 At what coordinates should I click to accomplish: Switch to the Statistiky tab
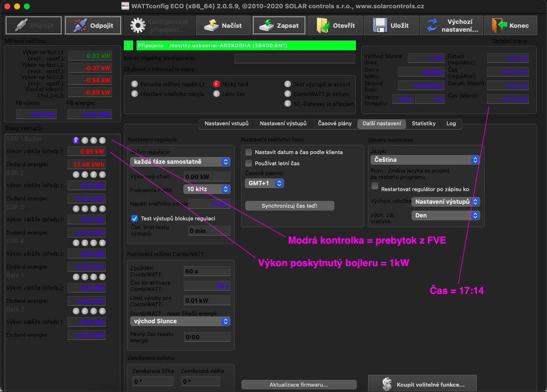pos(424,123)
